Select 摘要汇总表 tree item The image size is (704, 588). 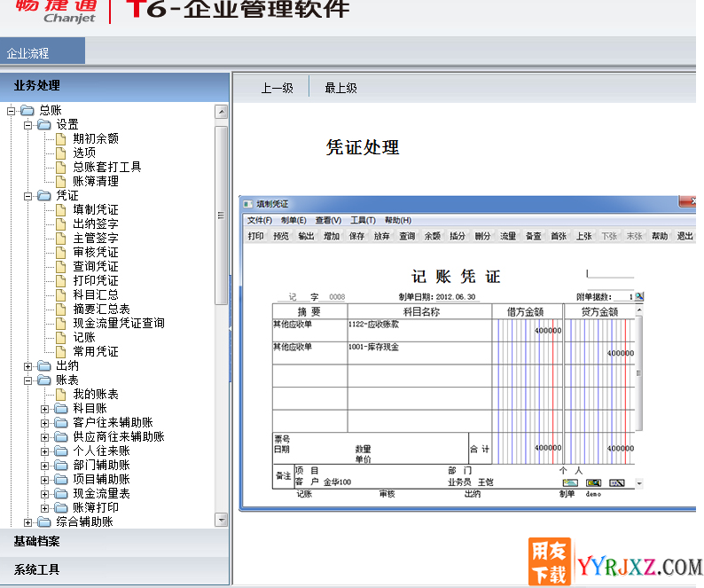pyautogui.click(x=101, y=309)
